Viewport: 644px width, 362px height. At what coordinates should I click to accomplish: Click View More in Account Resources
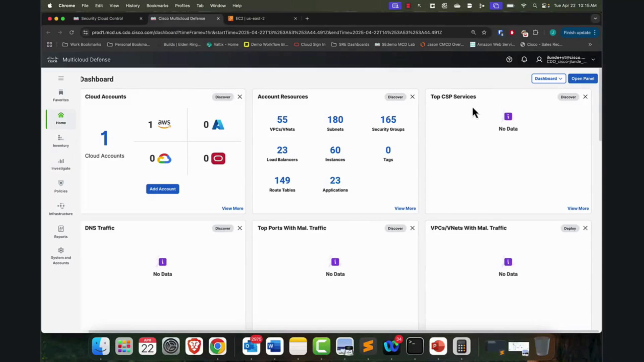coord(405,208)
